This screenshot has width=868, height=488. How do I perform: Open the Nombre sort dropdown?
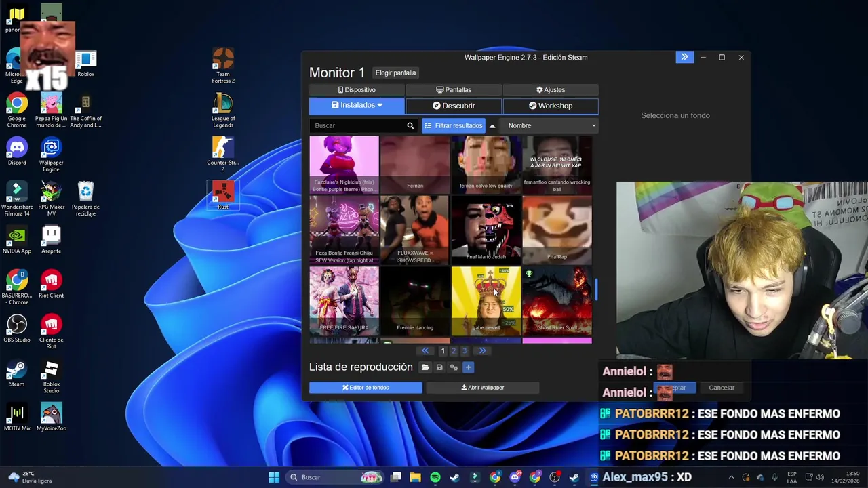550,125
